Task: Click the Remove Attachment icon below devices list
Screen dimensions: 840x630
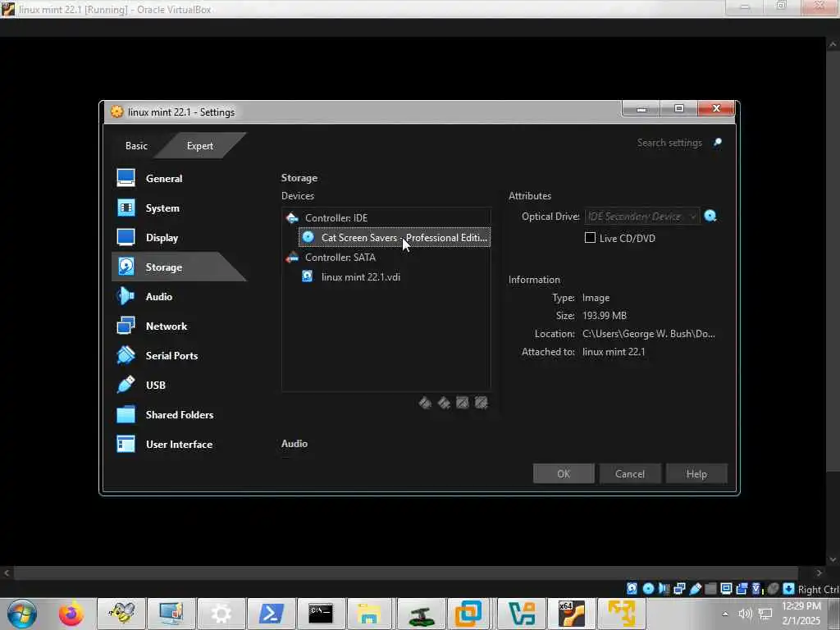Action: [481, 403]
